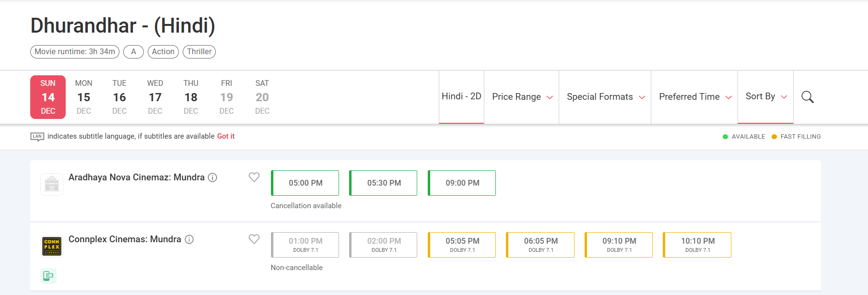
Task: Expand the Price Range dropdown
Action: [522, 97]
